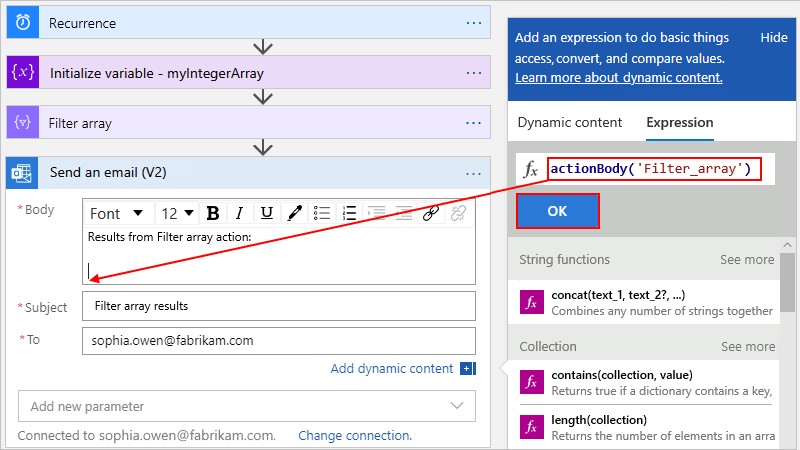Expand the Add new parameter dropdown
The height and width of the screenshot is (450, 800).
(247, 406)
